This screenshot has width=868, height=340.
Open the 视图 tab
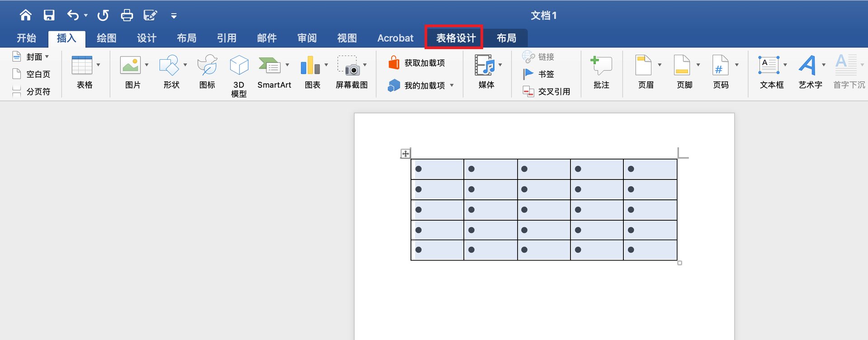pyautogui.click(x=347, y=38)
